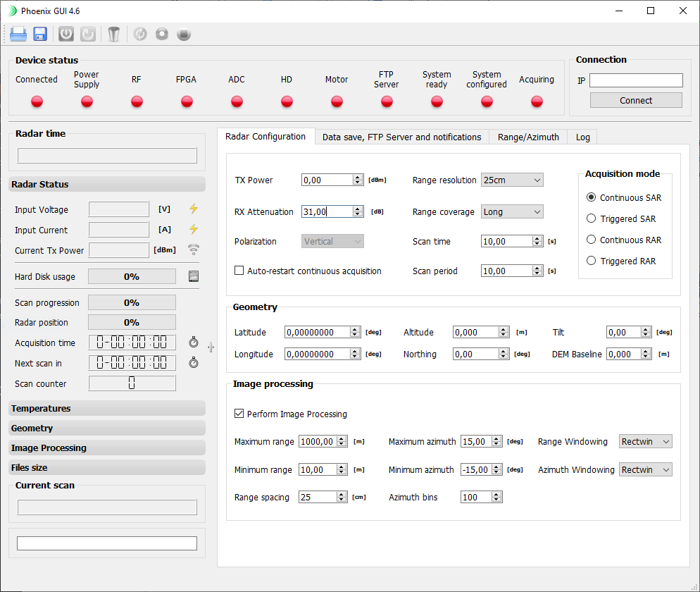This screenshot has width=700, height=592.
Task: Open the Range Windowing dropdown
Action: 646,441
